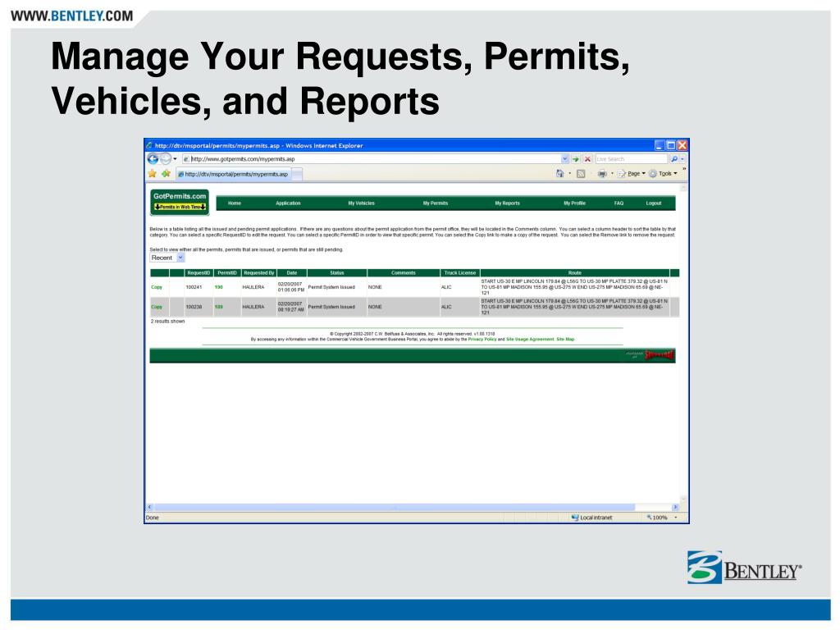This screenshot has height=630, width=840.
Task: Click the red logo in footer bar
Action: pos(659,355)
